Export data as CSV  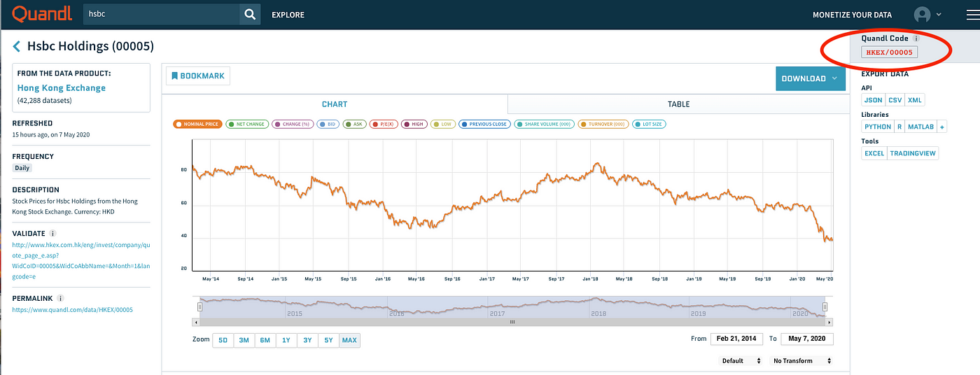(x=895, y=100)
